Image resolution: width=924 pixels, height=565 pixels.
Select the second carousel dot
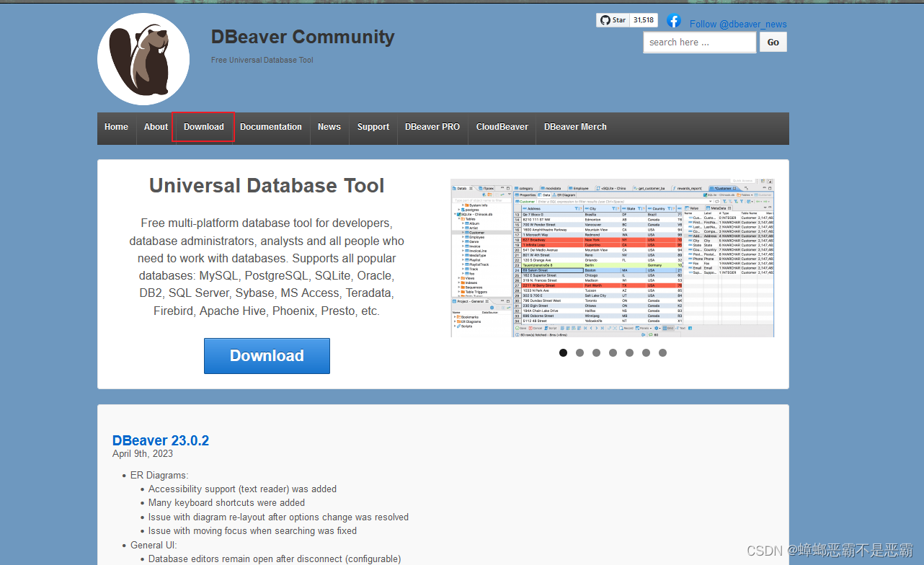579,352
